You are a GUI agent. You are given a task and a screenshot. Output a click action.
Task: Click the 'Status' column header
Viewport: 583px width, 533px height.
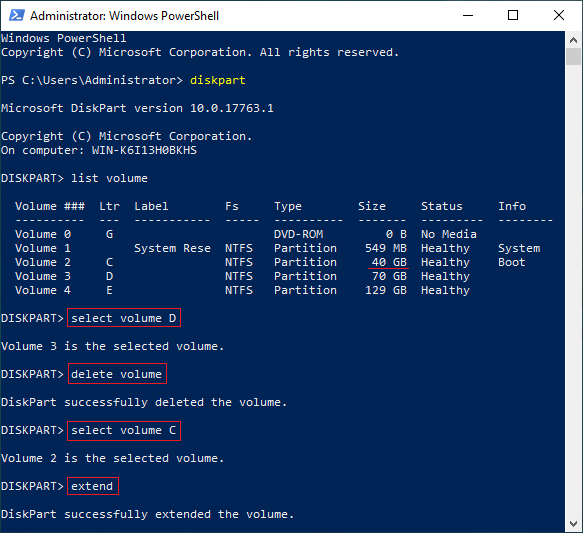(442, 206)
